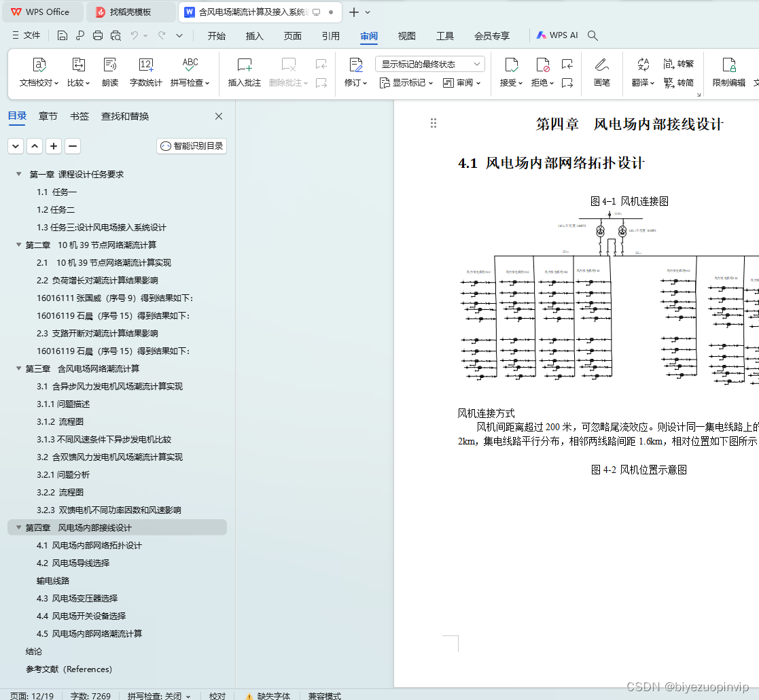759x700 pixels.
Task: Click the 字数: 7269 status item
Action: pos(90,696)
